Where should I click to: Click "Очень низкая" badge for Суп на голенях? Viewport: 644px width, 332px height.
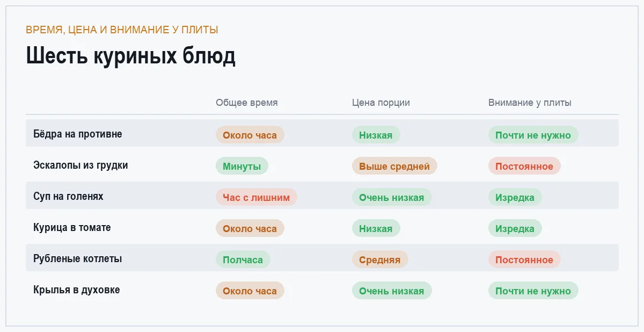click(392, 197)
